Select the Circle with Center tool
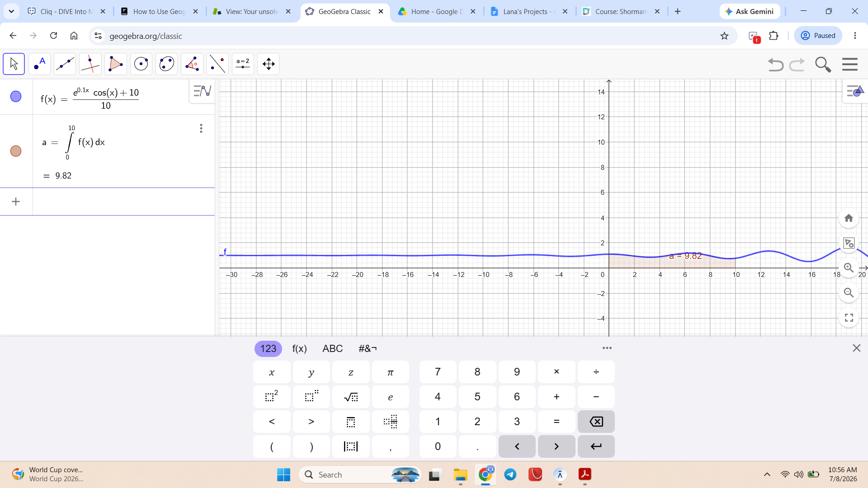 [x=141, y=64]
